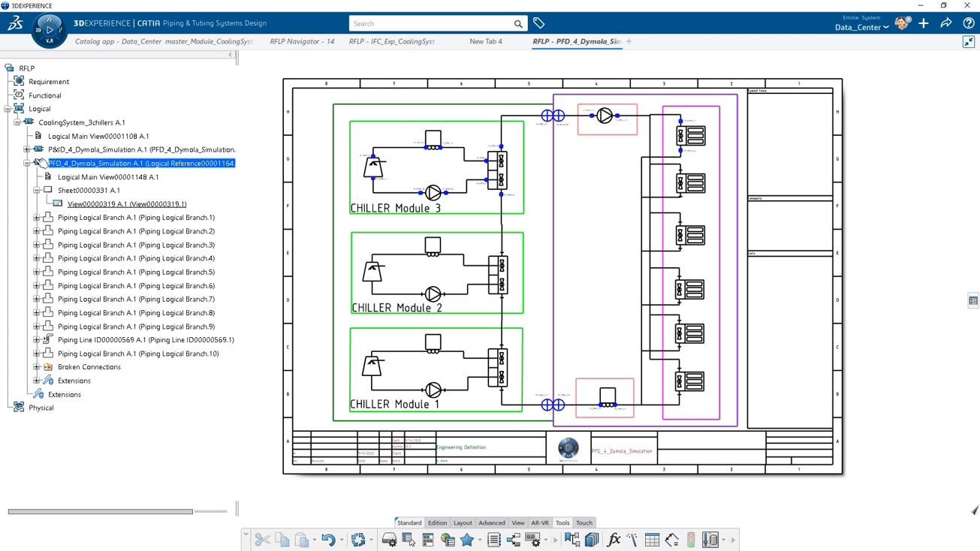Switch to the Advanced toolbar tab
980x551 pixels.
(x=492, y=523)
